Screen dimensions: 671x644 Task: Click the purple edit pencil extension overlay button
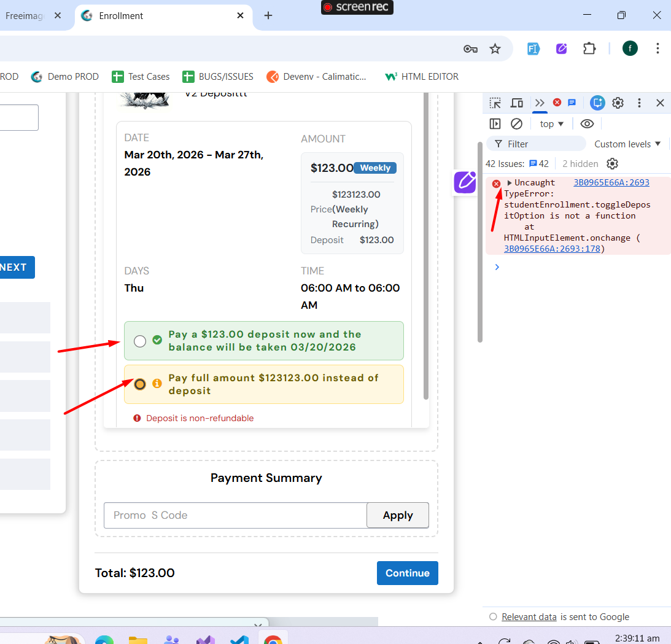465,182
